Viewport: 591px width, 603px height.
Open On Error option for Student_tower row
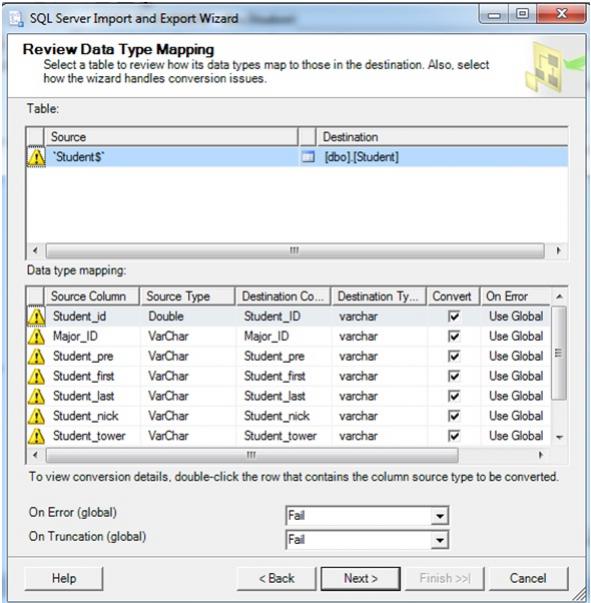click(516, 436)
